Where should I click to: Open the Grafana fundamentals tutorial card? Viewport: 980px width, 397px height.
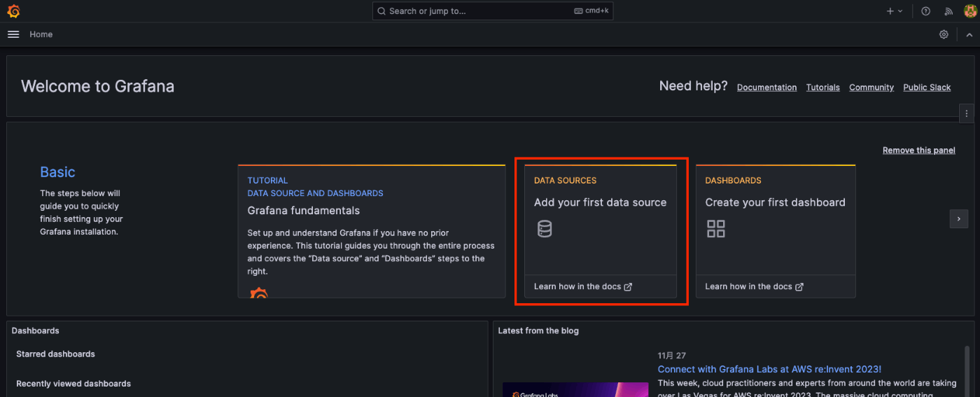[371, 231]
